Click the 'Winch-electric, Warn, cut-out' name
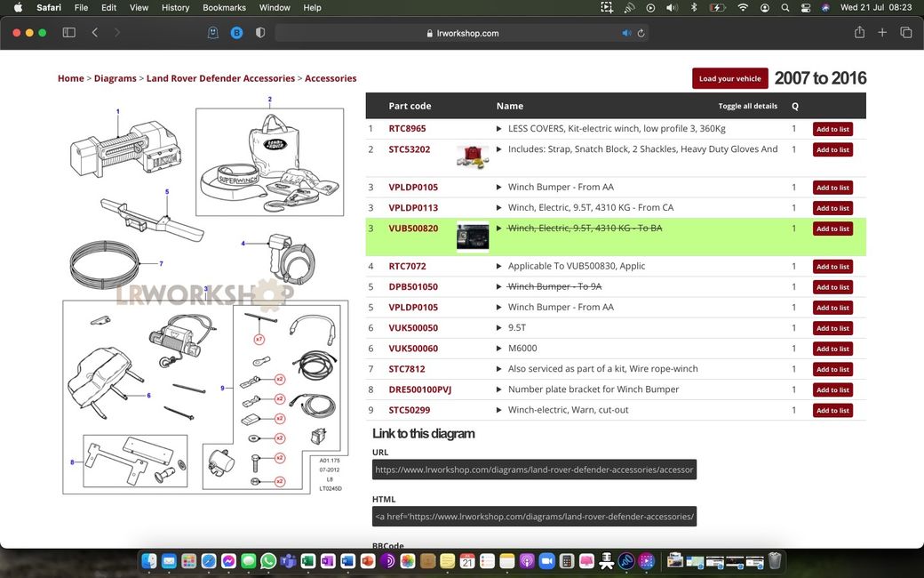Image resolution: width=924 pixels, height=578 pixels. (568, 410)
